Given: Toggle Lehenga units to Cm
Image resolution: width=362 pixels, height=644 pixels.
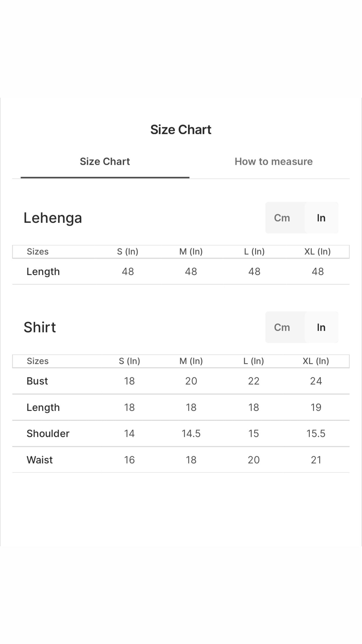Looking at the screenshot, I should [282, 218].
